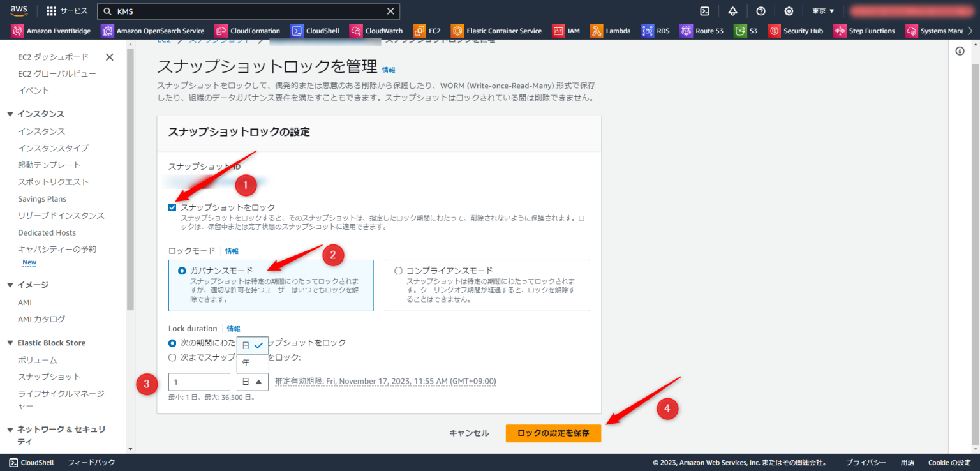This screenshot has width=980, height=471.
Task: Click the lock duration input field showing 1
Action: click(x=199, y=381)
